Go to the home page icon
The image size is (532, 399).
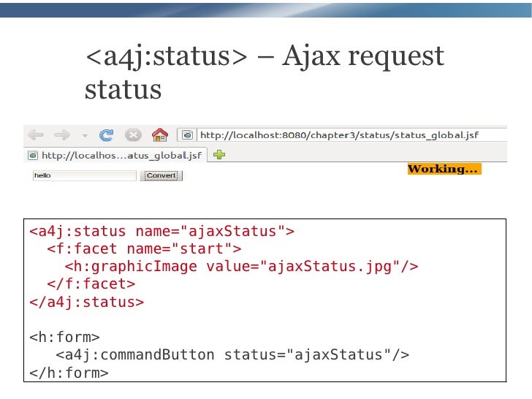click(160, 134)
